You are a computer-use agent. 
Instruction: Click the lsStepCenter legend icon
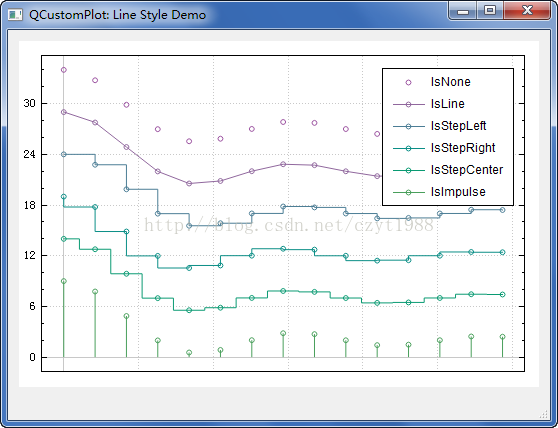[409, 170]
